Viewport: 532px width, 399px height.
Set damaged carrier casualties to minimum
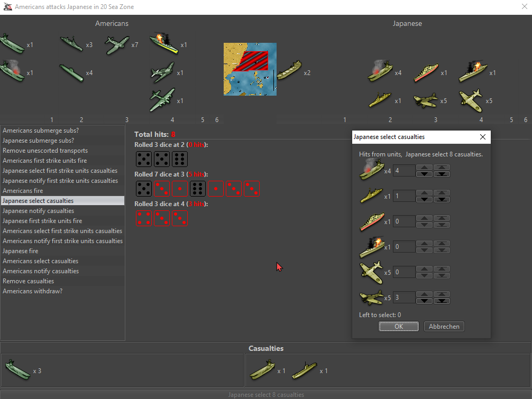point(442,174)
